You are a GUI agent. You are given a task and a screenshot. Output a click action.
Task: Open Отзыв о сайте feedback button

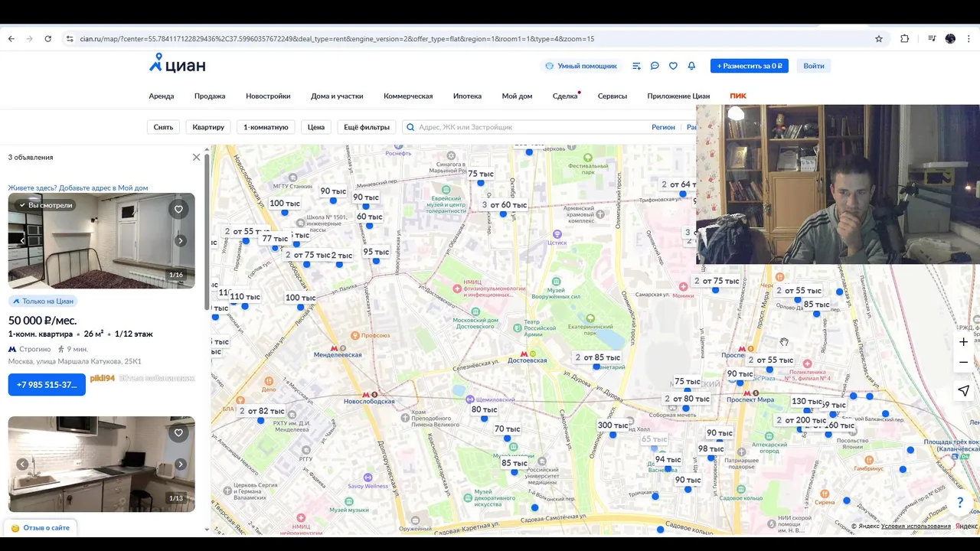(41, 528)
